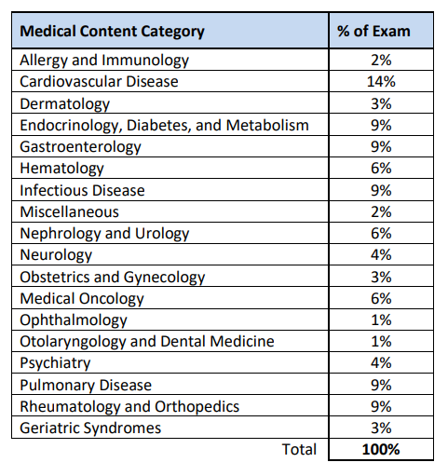Click the Hematology row label
448x476 pixels.
61,169
